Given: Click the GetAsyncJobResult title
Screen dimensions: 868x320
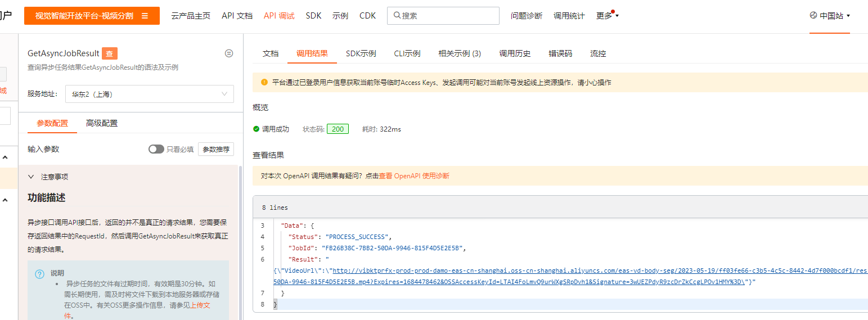Looking at the screenshot, I should (x=64, y=53).
